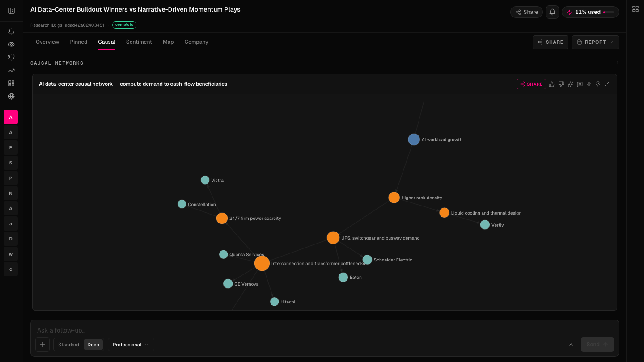Click the Vistra node

pyautogui.click(x=205, y=180)
